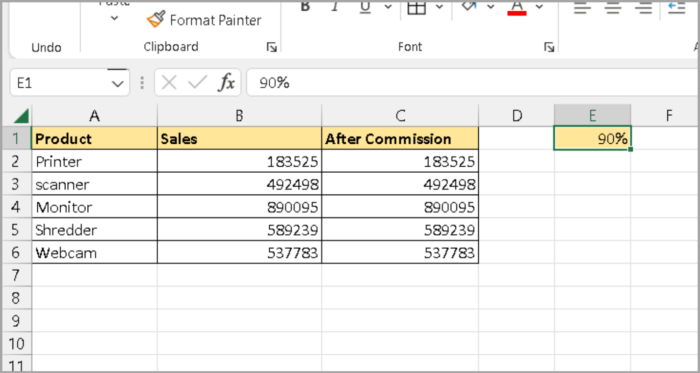700x373 pixels.
Task: Open the Font Color dropdown arrow
Action: (x=539, y=6)
